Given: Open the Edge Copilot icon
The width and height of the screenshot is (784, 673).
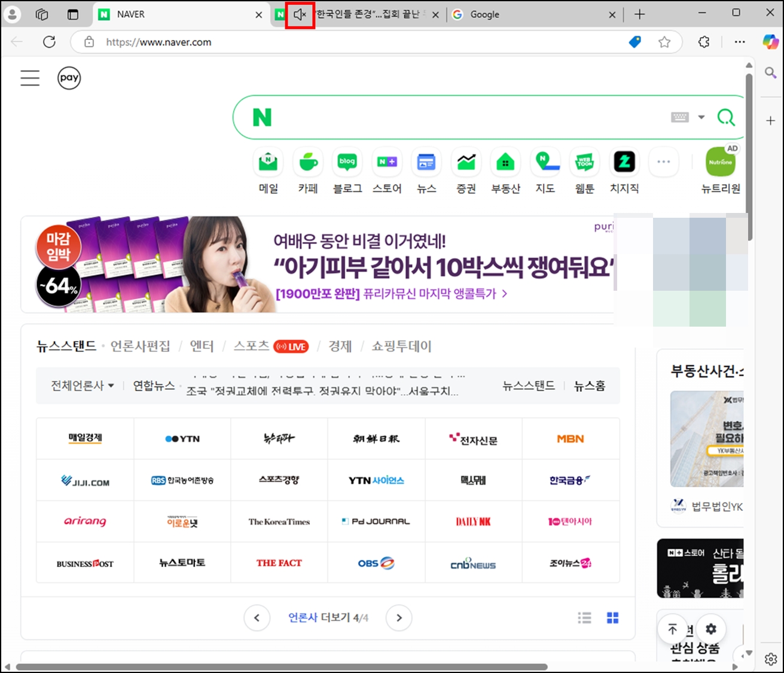Looking at the screenshot, I should pos(770,42).
